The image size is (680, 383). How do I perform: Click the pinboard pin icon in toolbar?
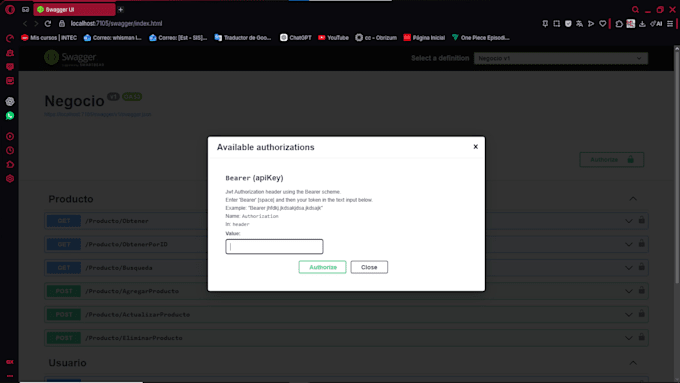click(x=545, y=23)
